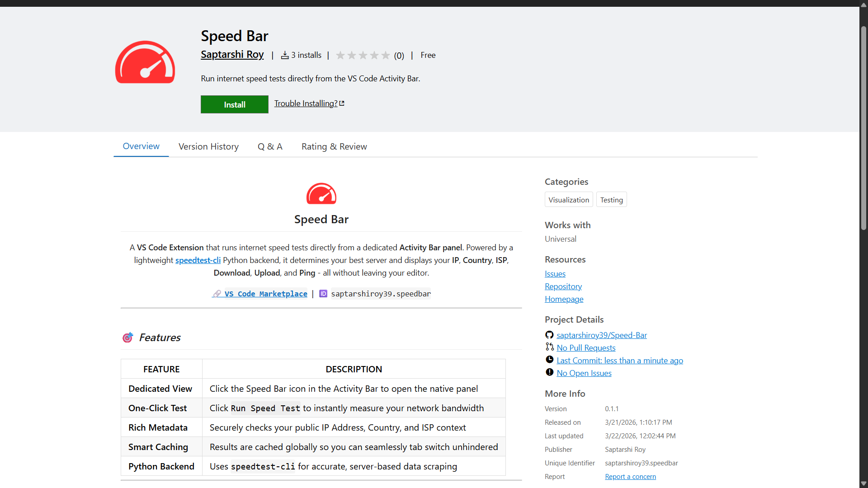Open the speedtest-cli hyperlink
Screen dimensions: 868x488
[x=198, y=260]
